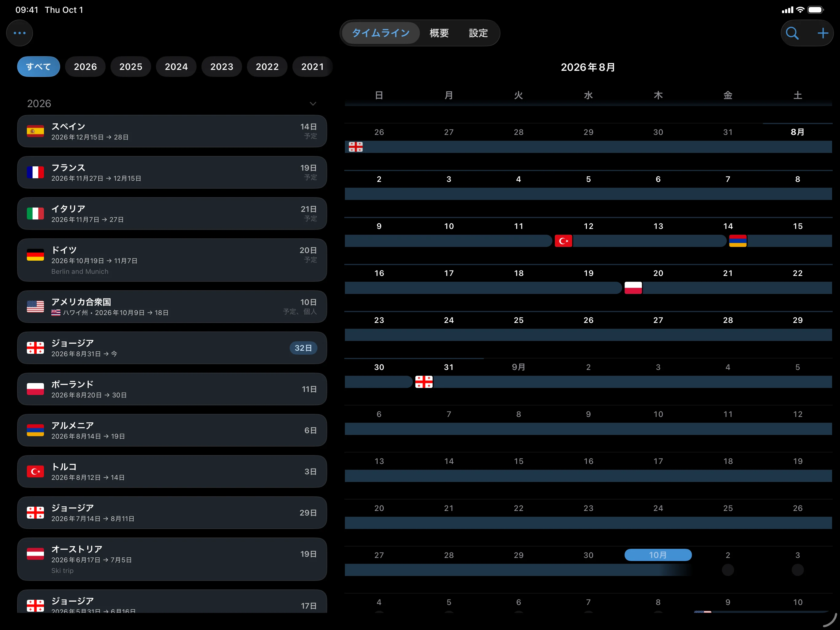840x630 pixels.
Task: Select August 5 on calendar
Action: click(588, 179)
